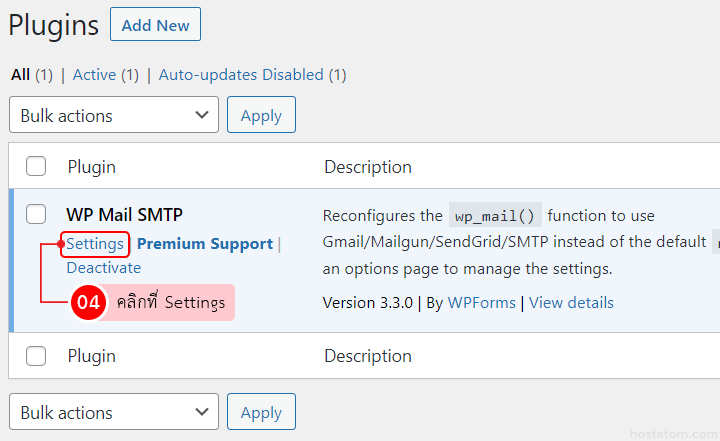Click the Add New plugin button
The width and height of the screenshot is (720, 441).
pos(155,25)
